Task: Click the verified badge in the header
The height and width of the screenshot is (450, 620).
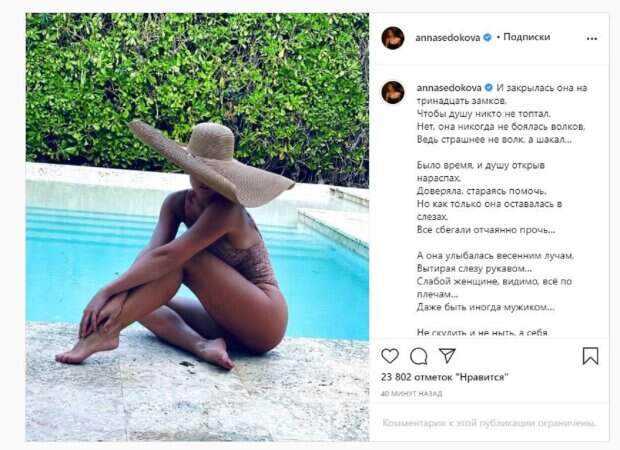Action: click(488, 38)
